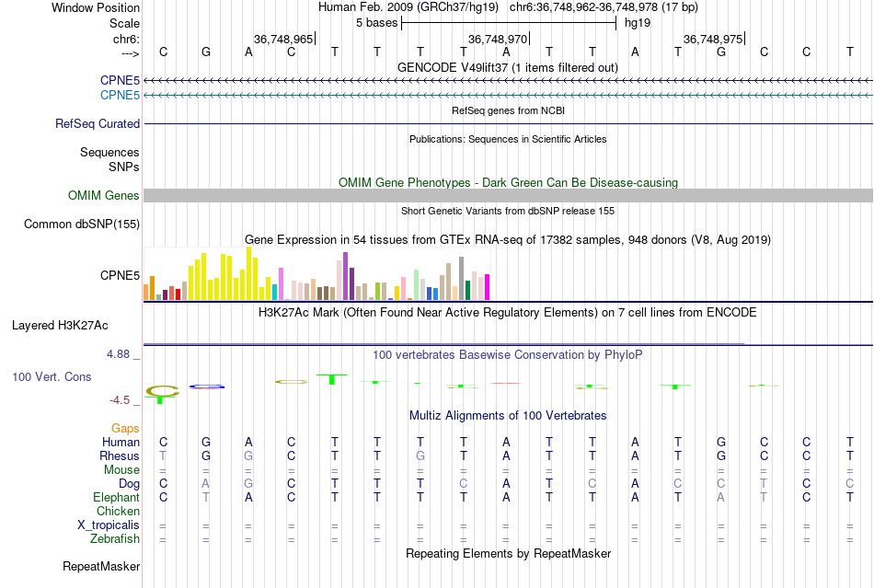Click the RepeatMasker track label
Screen dimensions: 874x588
point(101,567)
